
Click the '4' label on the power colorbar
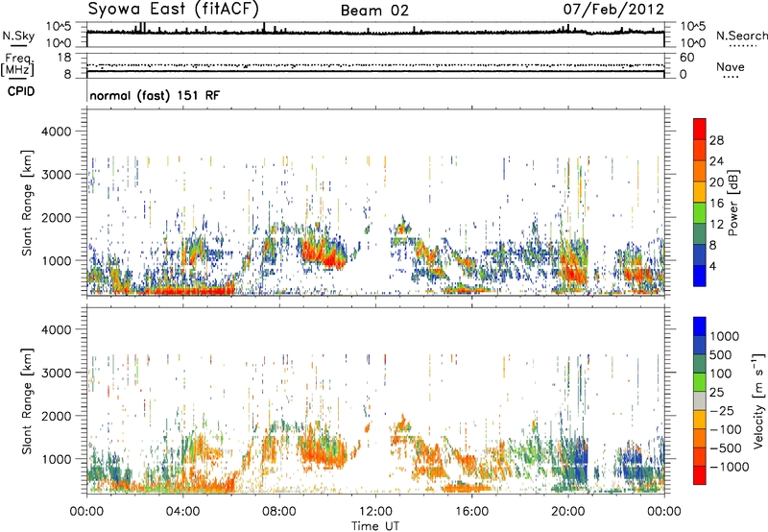tap(712, 266)
